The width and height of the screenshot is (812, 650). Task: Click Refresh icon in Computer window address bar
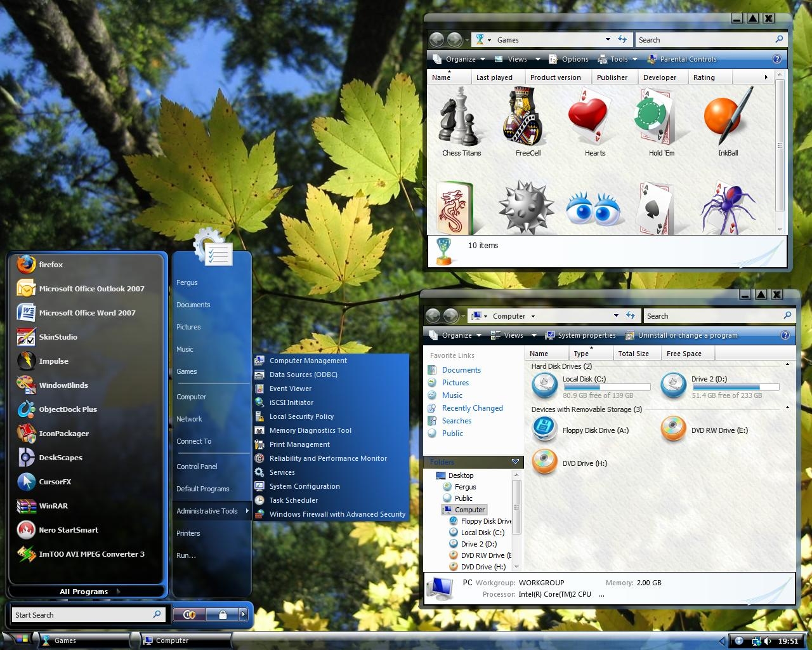pos(630,315)
